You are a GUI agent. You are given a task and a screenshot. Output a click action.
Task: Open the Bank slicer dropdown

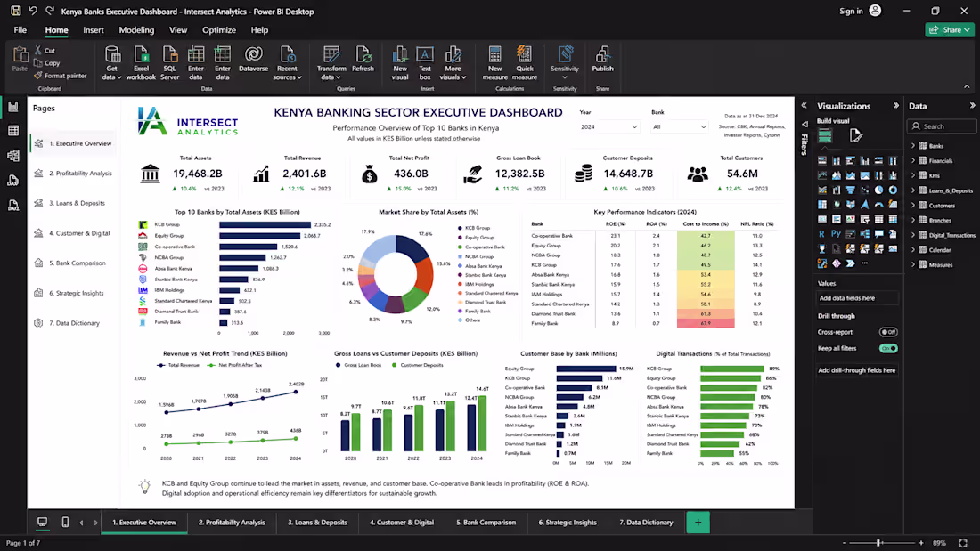680,126
